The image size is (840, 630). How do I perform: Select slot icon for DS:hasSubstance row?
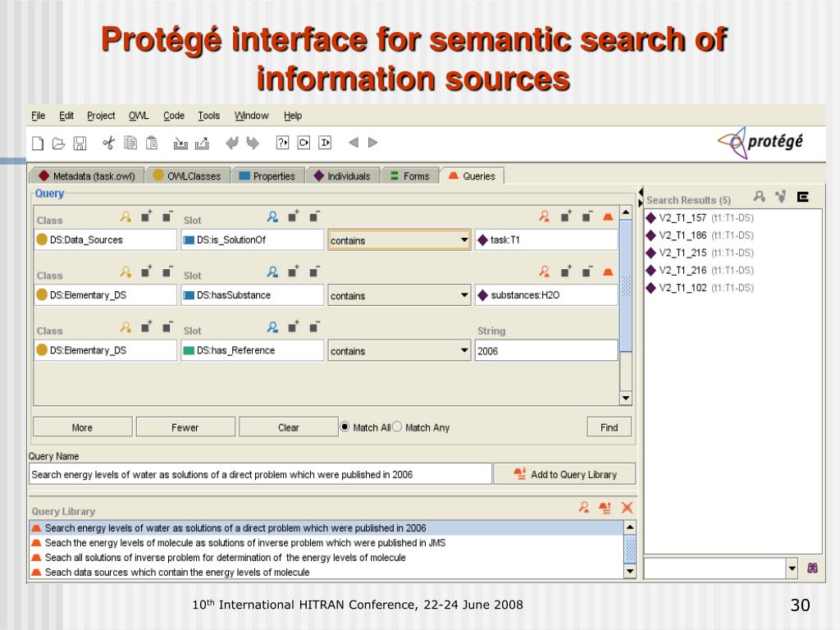pos(272,272)
